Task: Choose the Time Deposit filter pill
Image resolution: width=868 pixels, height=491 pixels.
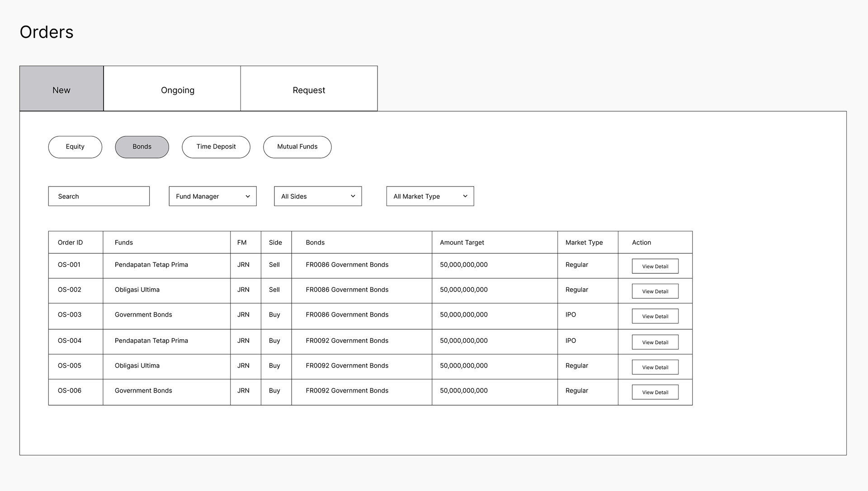Action: tap(216, 147)
